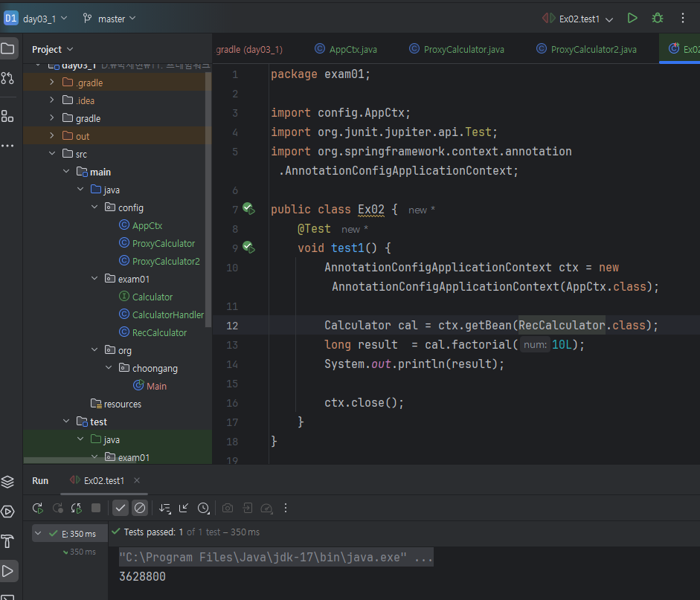Start debugging with the Debug bug icon
The width and height of the screenshot is (700, 600).
(658, 18)
